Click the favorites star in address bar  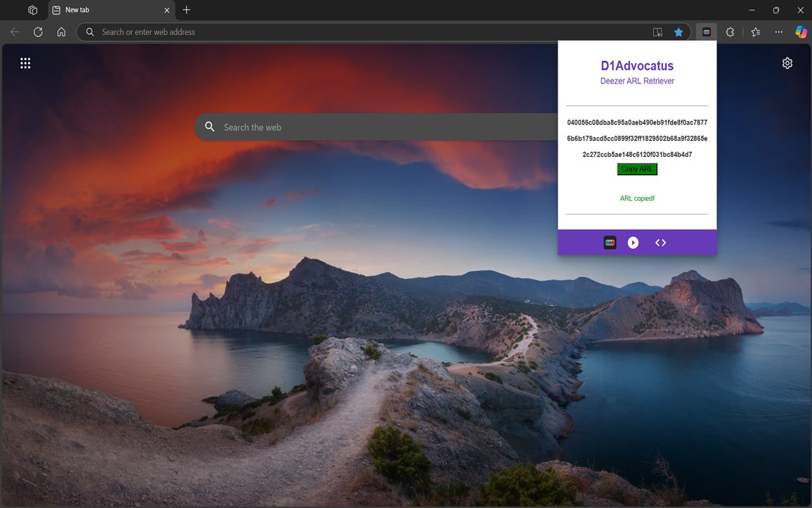click(x=679, y=32)
